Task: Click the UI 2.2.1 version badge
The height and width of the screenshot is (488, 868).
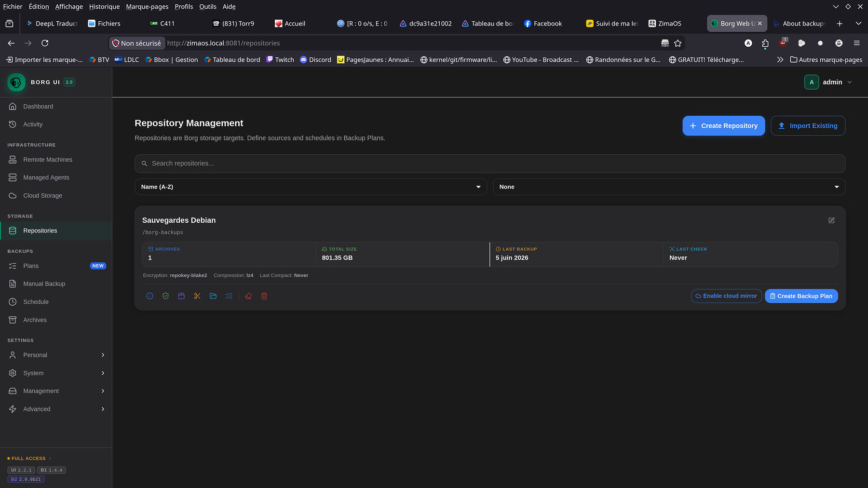Action: click(21, 470)
